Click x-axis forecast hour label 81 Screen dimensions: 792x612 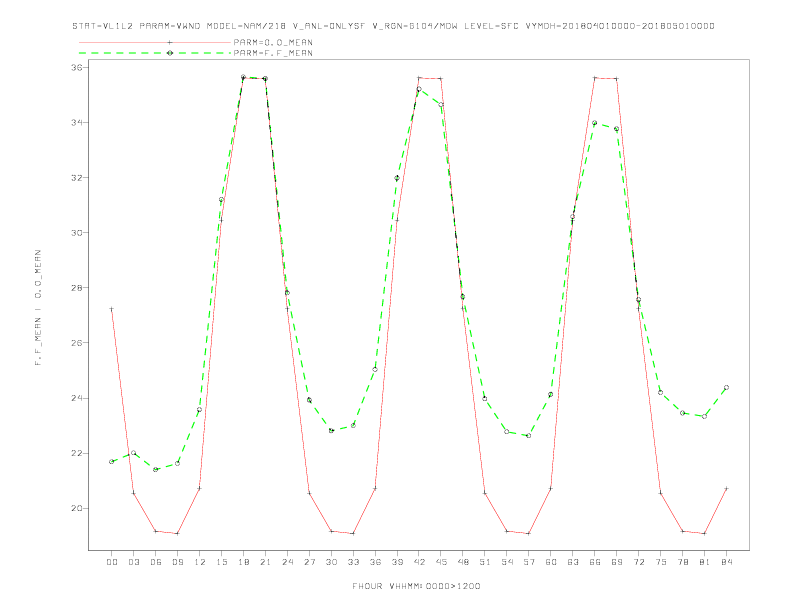(705, 562)
